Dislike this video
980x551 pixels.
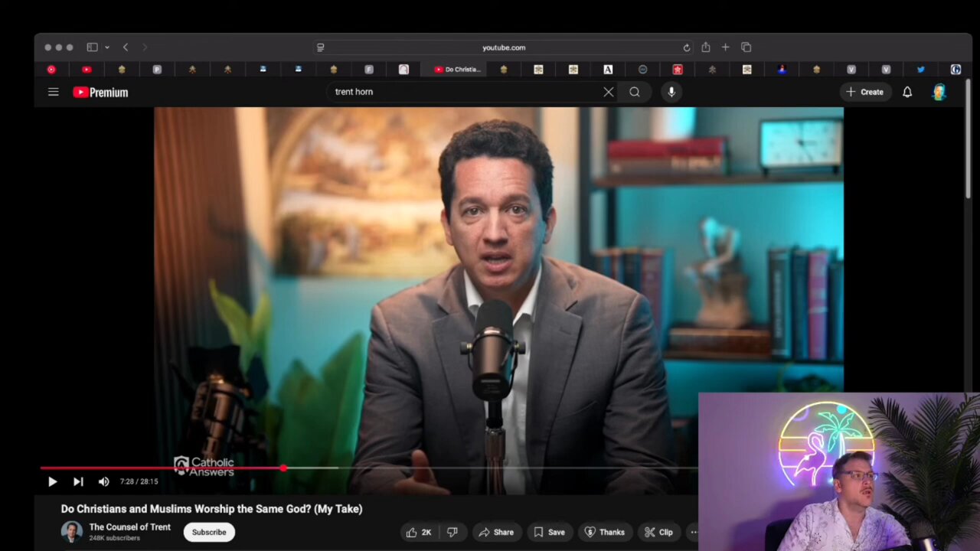(452, 532)
